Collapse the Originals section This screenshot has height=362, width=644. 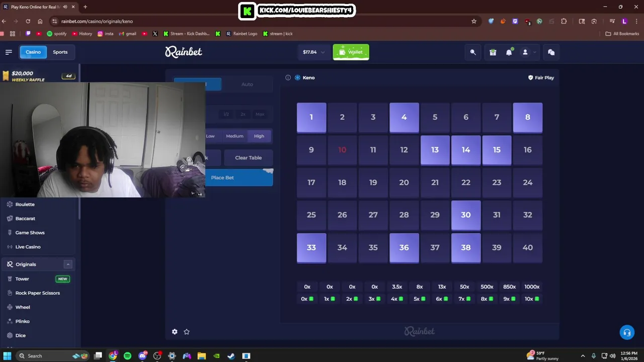click(68, 264)
